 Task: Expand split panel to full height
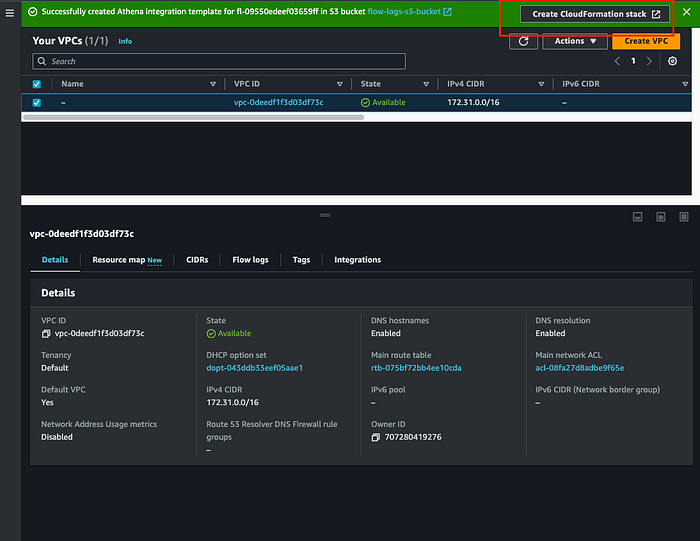(x=684, y=217)
